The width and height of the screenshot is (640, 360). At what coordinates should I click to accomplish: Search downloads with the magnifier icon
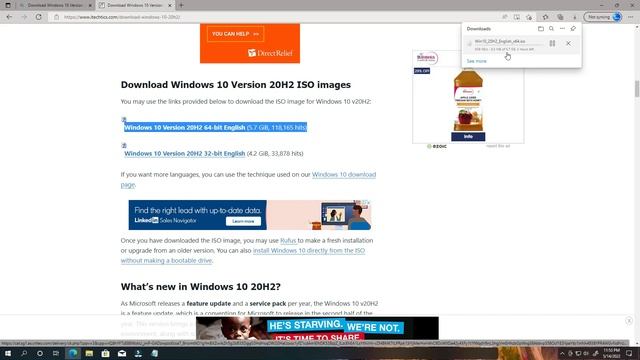tap(551, 29)
